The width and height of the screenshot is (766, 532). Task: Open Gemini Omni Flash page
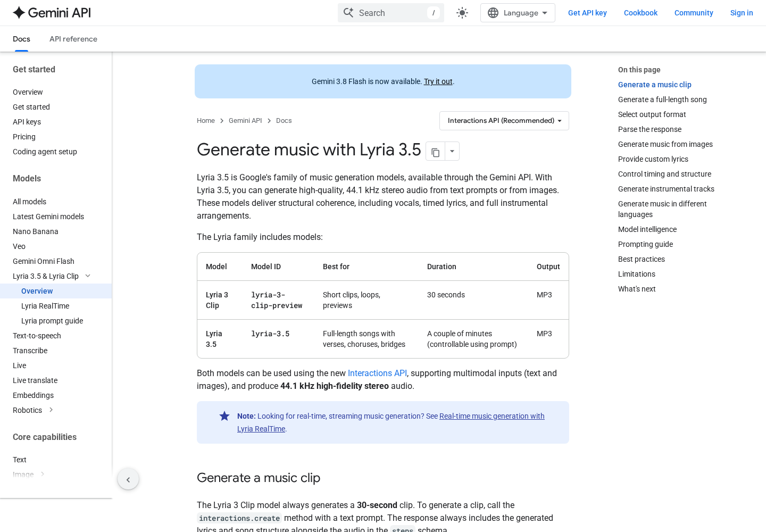pyautogui.click(x=44, y=261)
